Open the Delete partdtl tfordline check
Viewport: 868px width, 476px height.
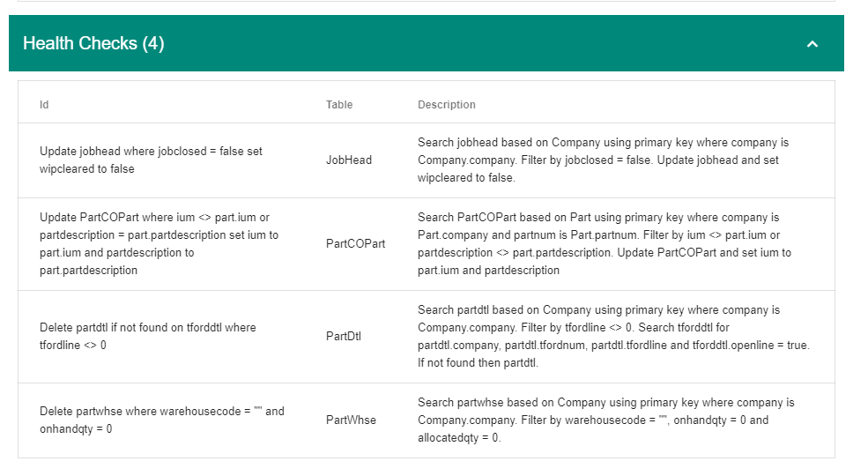pos(148,336)
